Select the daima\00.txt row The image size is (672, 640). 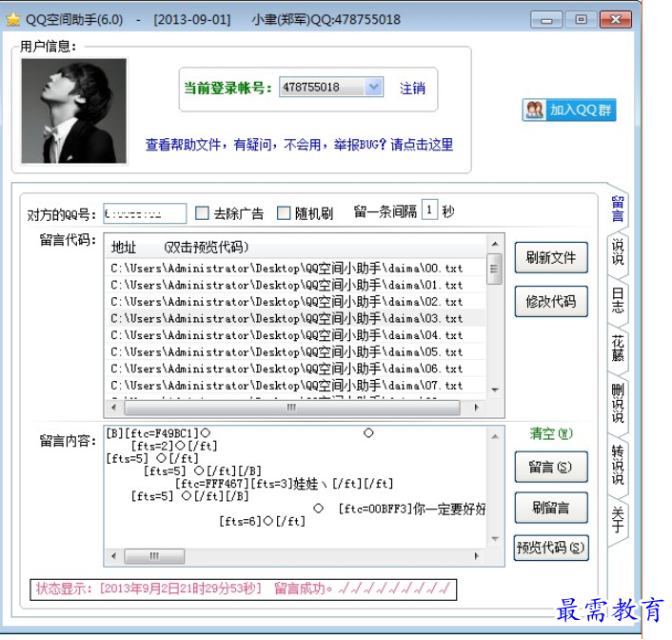(295, 269)
